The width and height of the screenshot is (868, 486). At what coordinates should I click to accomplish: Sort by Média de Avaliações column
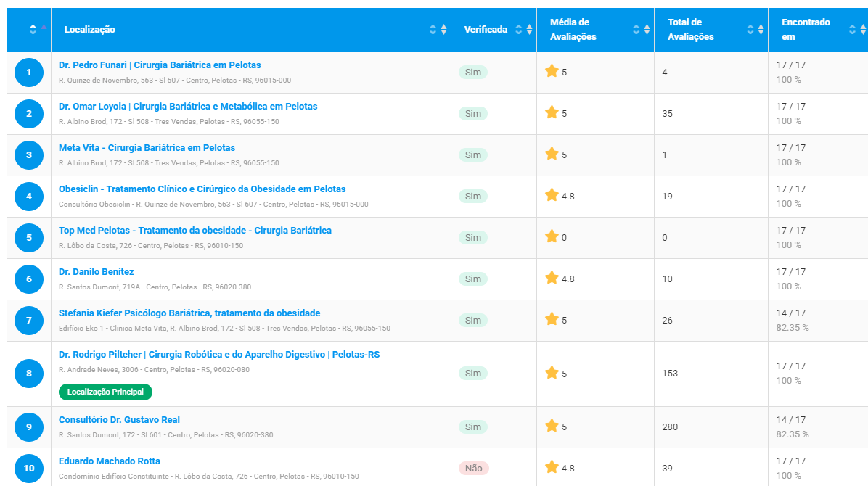tap(596, 29)
